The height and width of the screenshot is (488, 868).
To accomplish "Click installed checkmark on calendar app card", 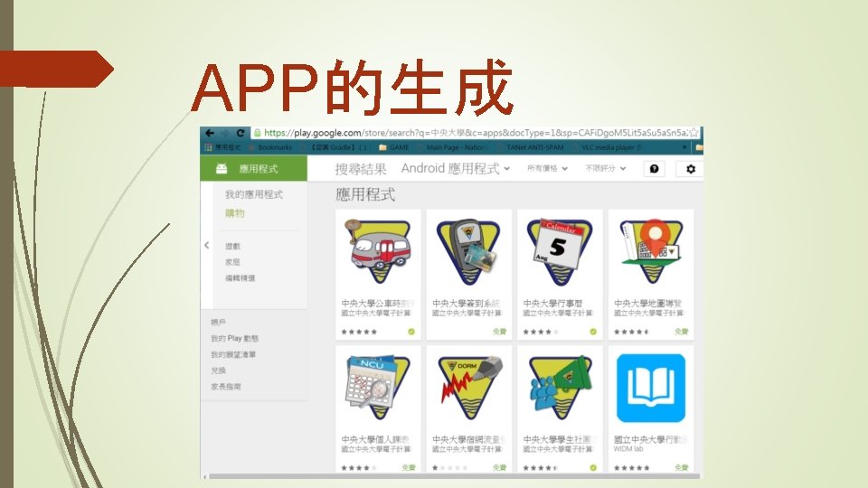I will (x=593, y=332).
